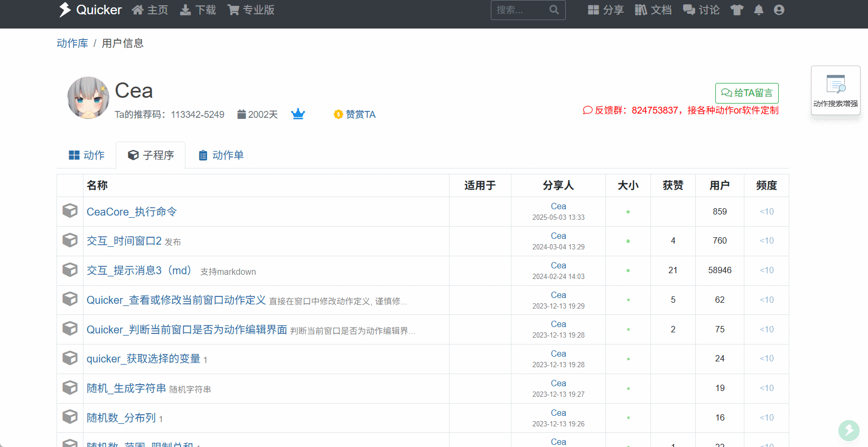Click user count 58946

[720, 271]
